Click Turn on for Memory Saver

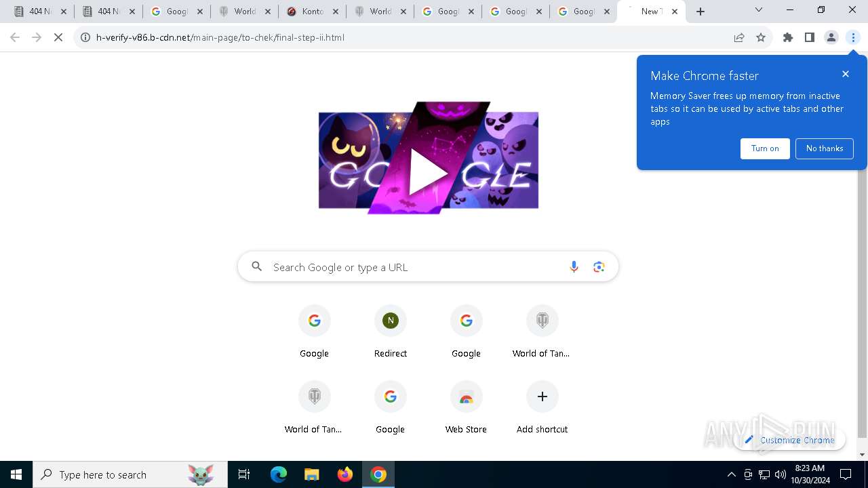click(765, 148)
